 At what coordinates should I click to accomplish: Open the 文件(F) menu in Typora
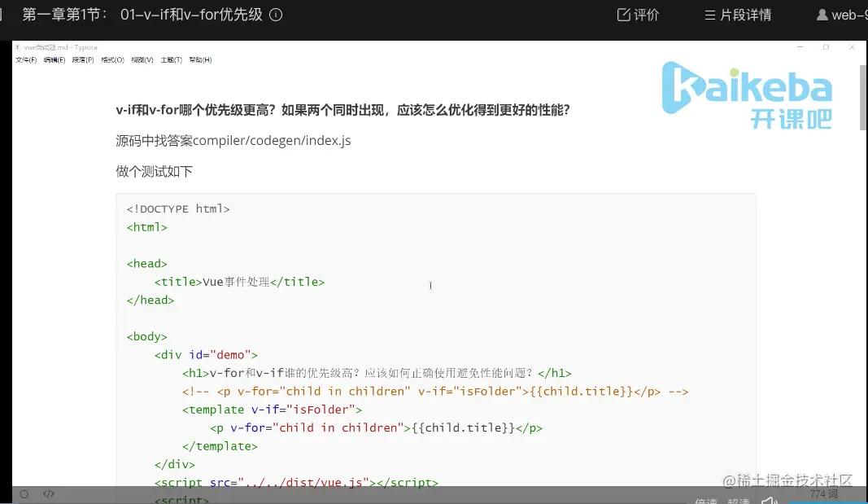click(26, 59)
